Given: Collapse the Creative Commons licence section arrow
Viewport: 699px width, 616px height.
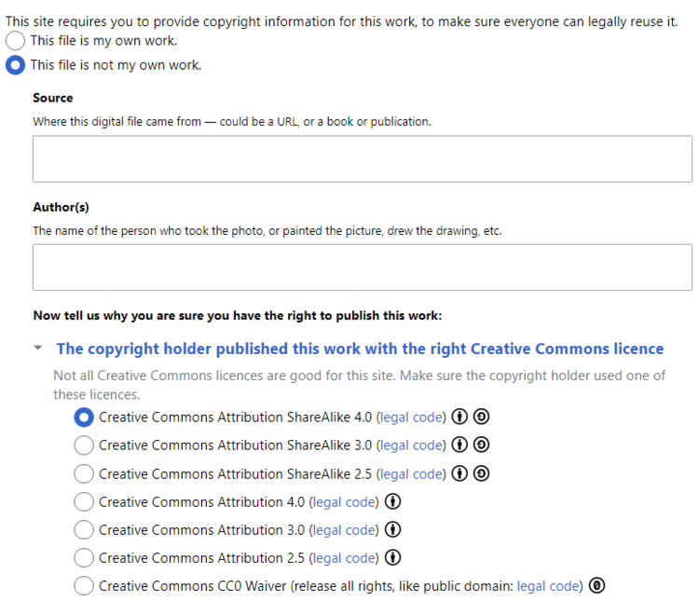Looking at the screenshot, I should (38, 348).
